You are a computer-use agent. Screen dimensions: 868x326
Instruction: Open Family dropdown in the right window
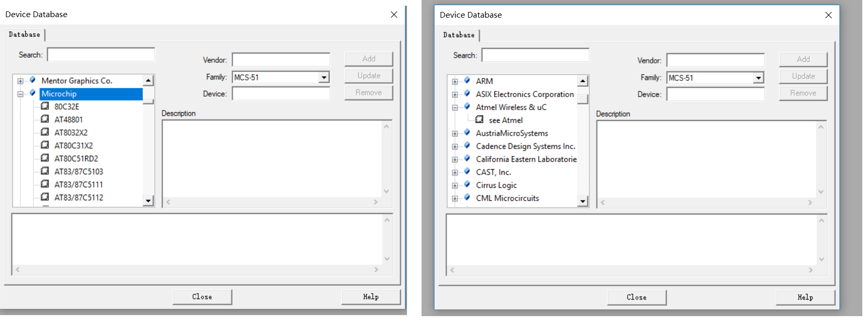coord(758,78)
